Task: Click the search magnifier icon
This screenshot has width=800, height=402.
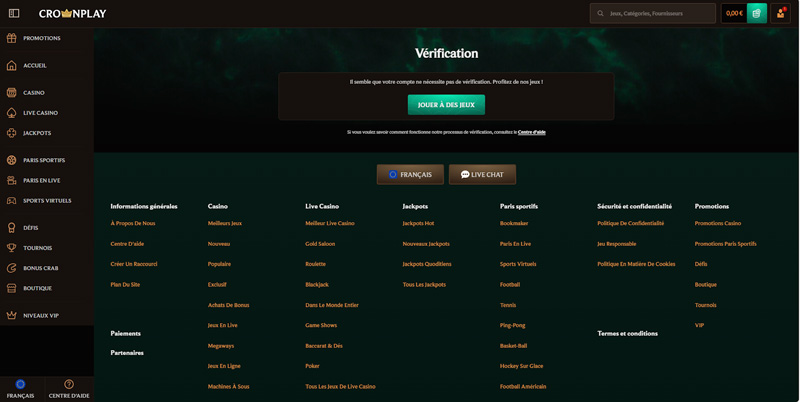Action: pyautogui.click(x=601, y=13)
